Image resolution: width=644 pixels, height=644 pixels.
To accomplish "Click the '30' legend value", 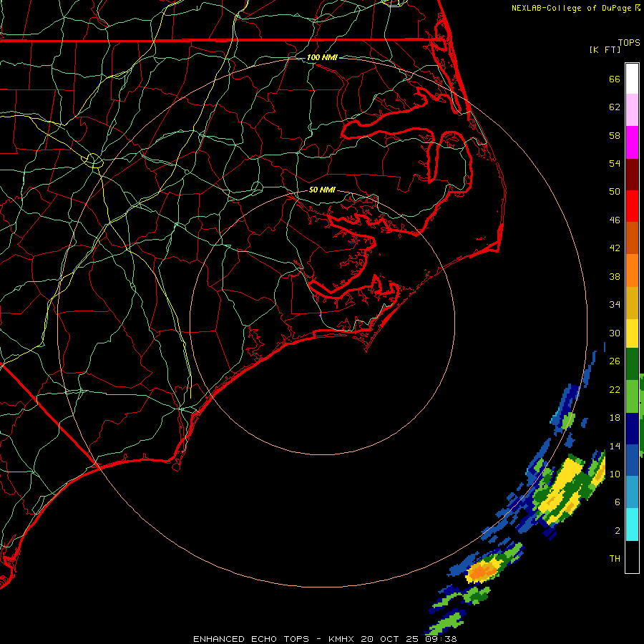I will [x=615, y=333].
